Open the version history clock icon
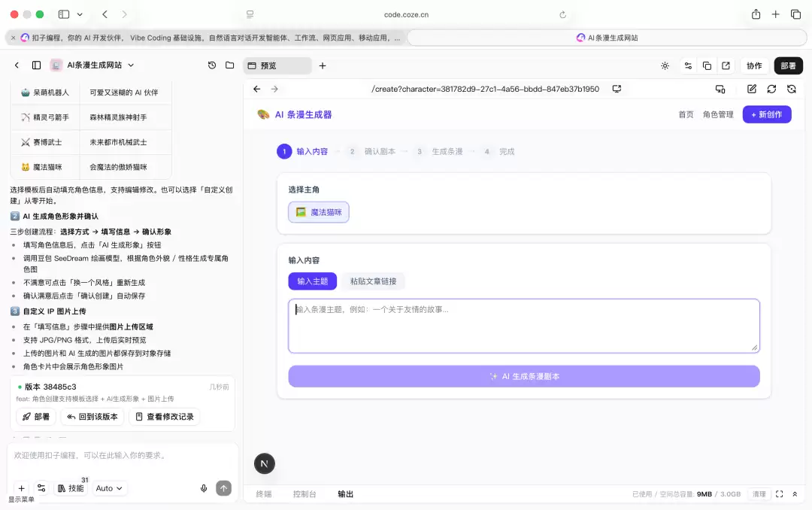 point(212,65)
